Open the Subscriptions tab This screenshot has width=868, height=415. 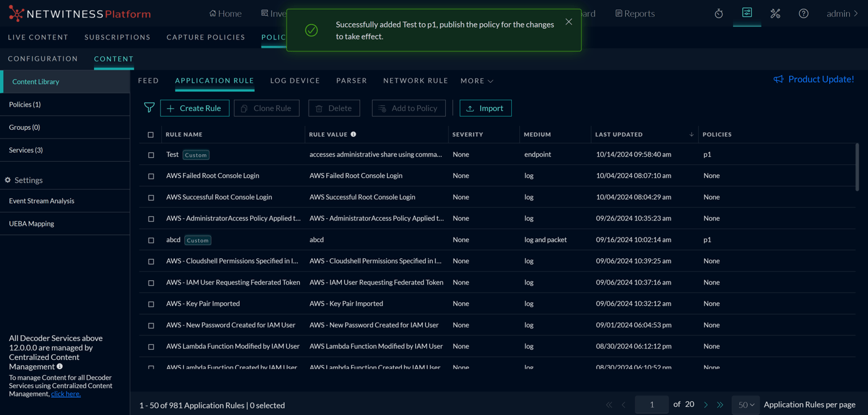[117, 37]
